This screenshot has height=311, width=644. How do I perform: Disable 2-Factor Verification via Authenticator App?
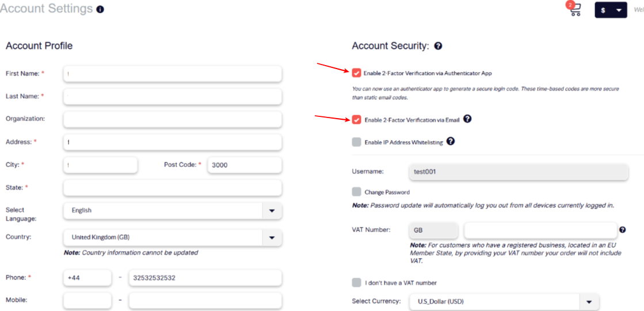coord(356,73)
